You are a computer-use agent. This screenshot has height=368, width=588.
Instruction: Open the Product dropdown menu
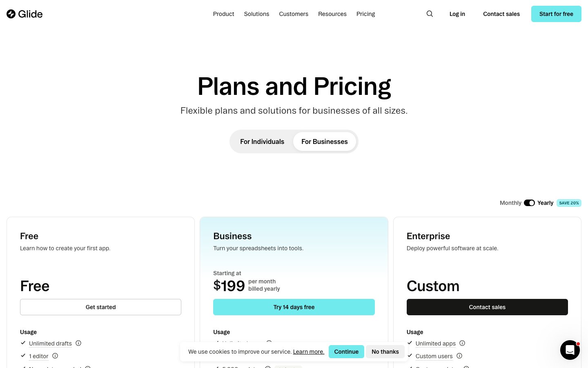(223, 13)
